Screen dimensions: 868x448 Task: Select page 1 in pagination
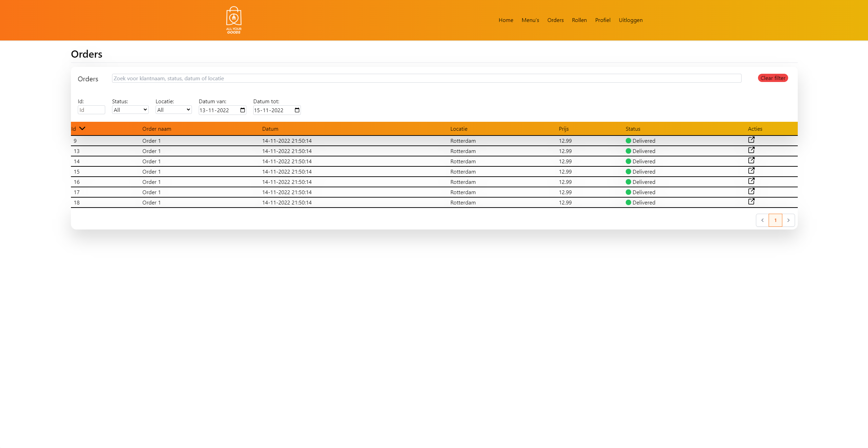pos(775,220)
